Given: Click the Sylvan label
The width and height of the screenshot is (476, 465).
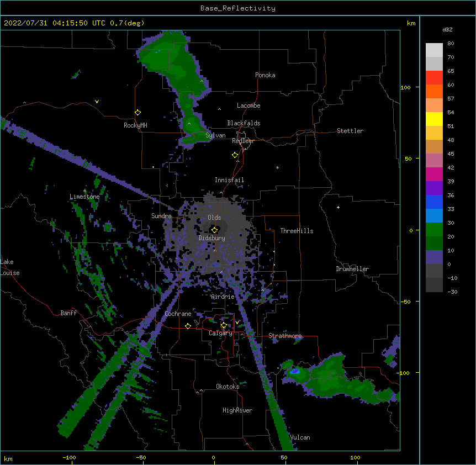Looking at the screenshot, I should pyautogui.click(x=215, y=135).
